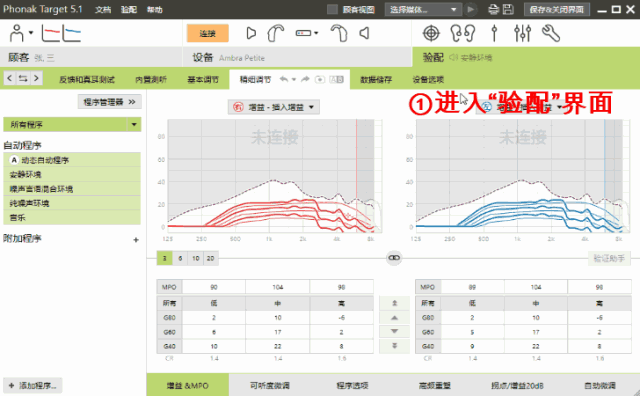Viewport: 640px width, 396px height.
Task: Open the 增益-插入增益 curve dropdown
Action: pos(273,107)
